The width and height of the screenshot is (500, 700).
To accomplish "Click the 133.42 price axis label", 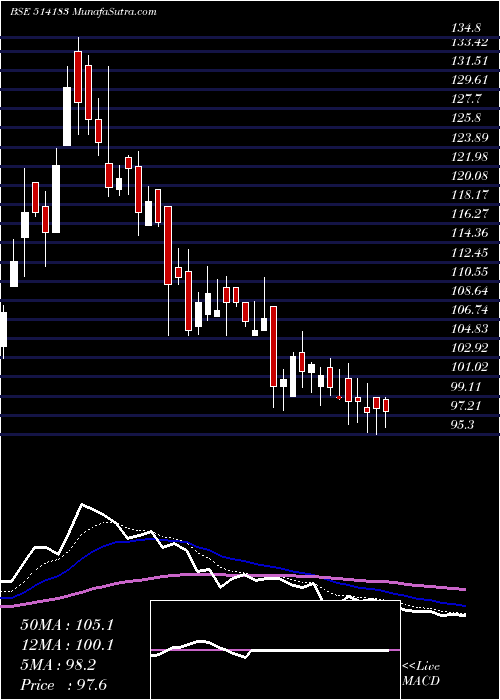I will pyautogui.click(x=471, y=42).
